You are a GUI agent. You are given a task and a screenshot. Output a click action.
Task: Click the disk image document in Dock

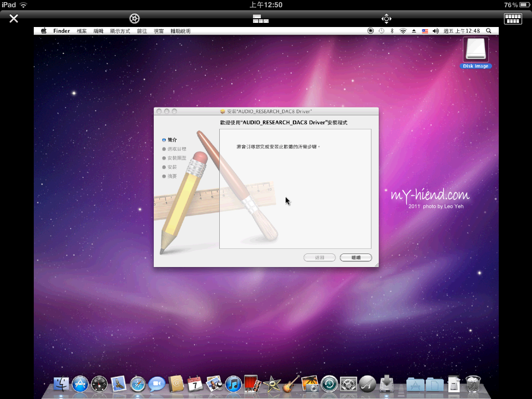tap(454, 384)
